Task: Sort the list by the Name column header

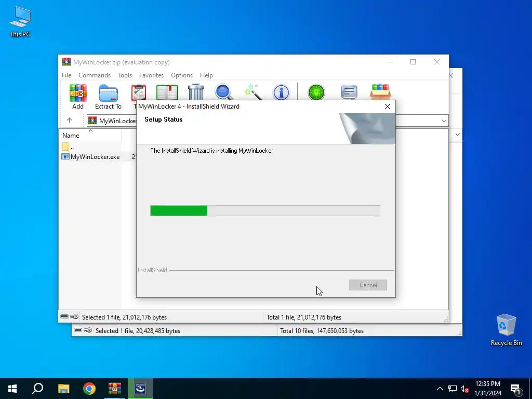Action: pyautogui.click(x=90, y=135)
